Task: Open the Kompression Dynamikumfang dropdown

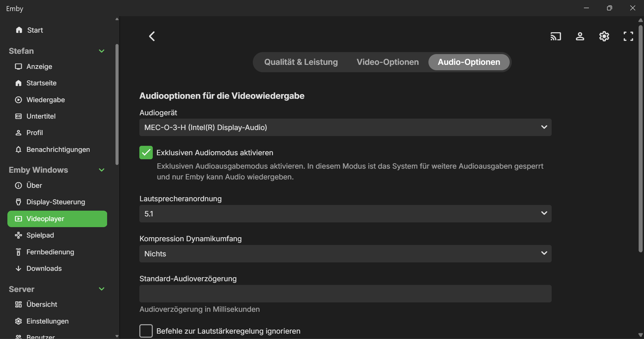Action: [345, 254]
